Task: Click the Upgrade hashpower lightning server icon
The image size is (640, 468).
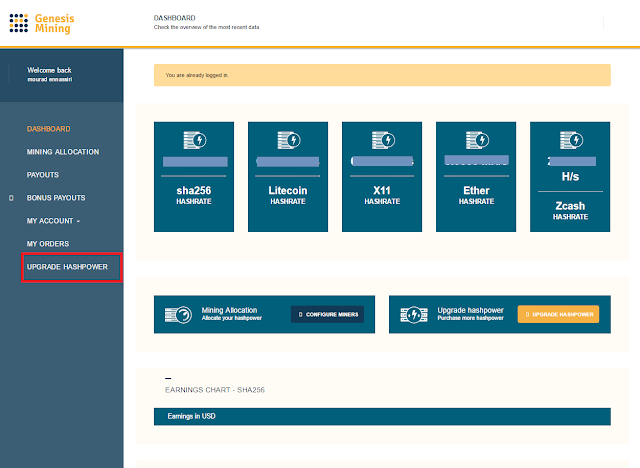Action: click(x=414, y=315)
